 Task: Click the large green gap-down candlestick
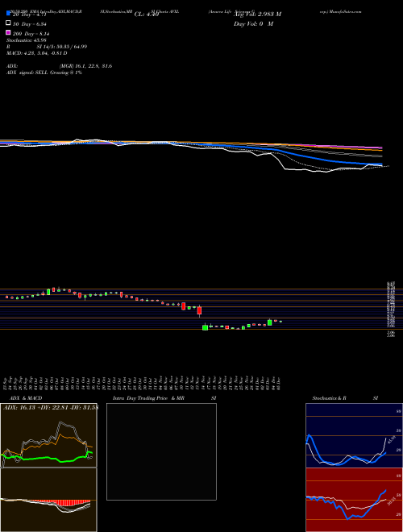(x=205, y=327)
